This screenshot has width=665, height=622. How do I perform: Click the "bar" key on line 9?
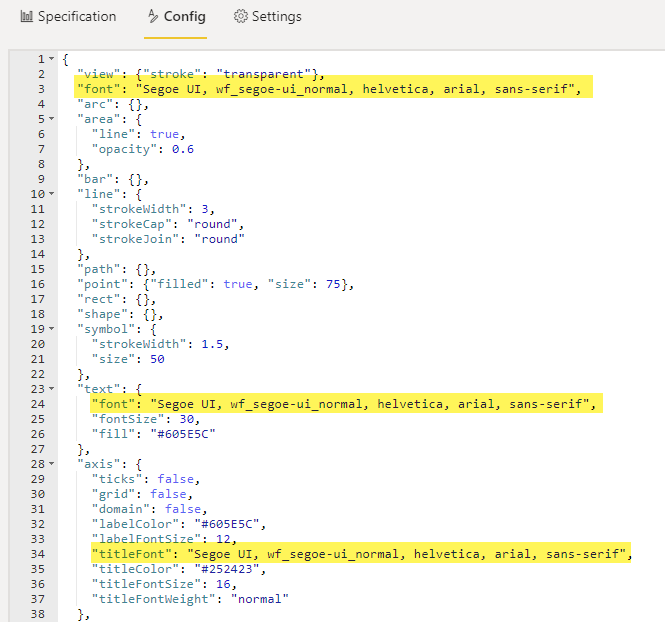click(95, 179)
